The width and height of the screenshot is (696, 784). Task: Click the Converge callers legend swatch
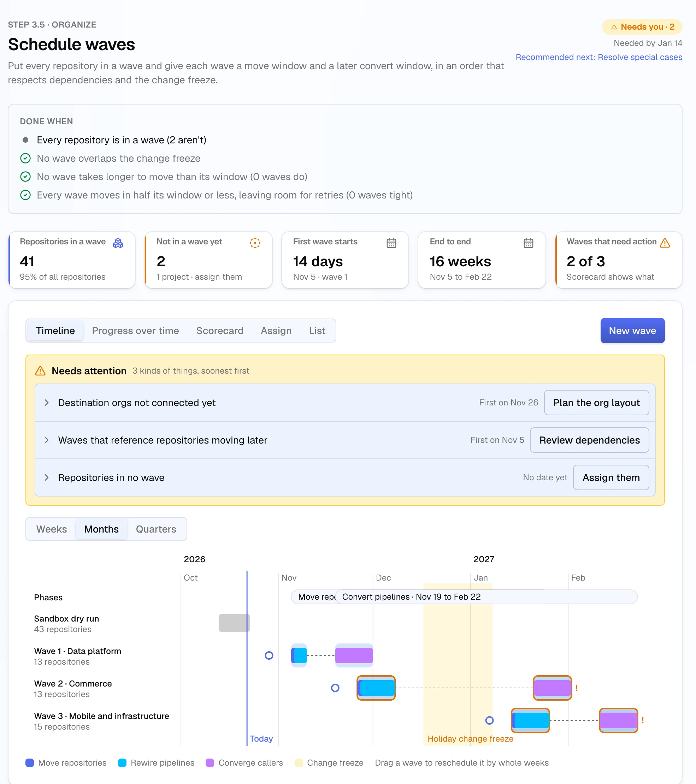point(210,763)
